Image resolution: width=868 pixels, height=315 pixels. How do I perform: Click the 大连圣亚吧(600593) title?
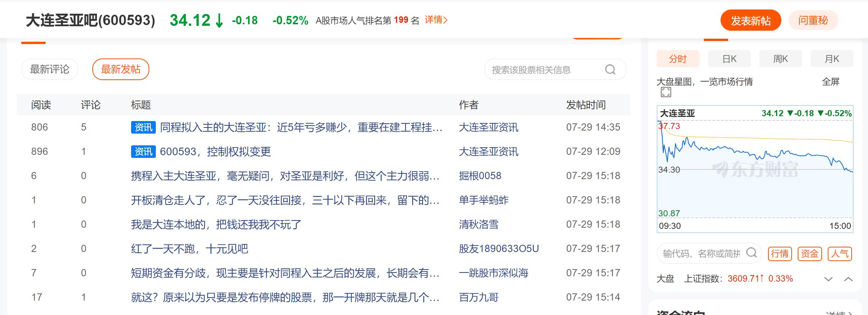pyautogui.click(x=90, y=20)
